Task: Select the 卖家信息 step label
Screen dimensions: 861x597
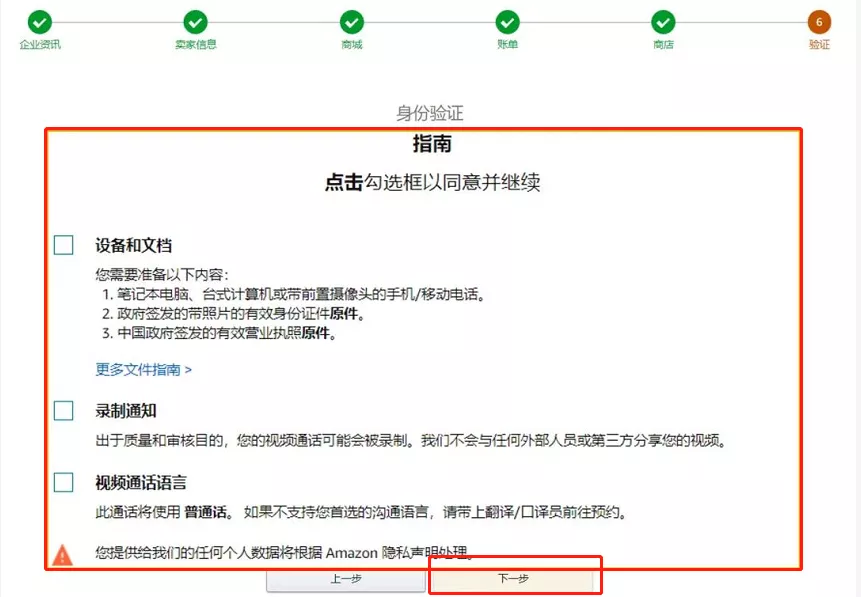Action: pyautogui.click(x=196, y=44)
